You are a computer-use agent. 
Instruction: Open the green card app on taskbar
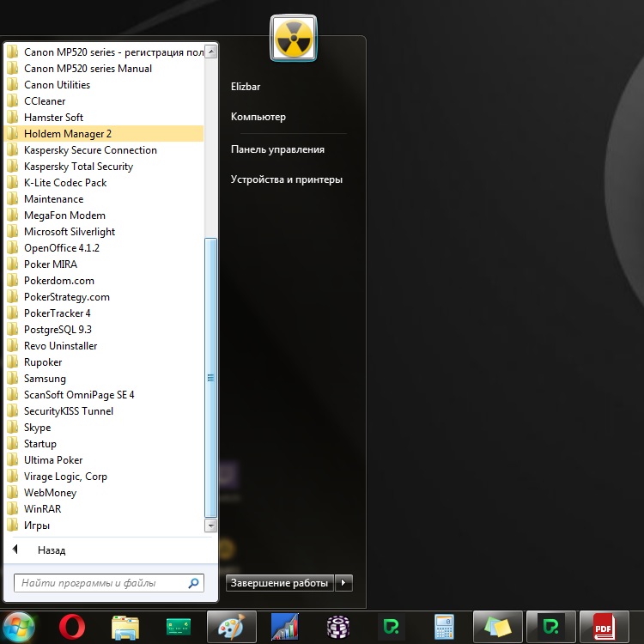point(179,628)
